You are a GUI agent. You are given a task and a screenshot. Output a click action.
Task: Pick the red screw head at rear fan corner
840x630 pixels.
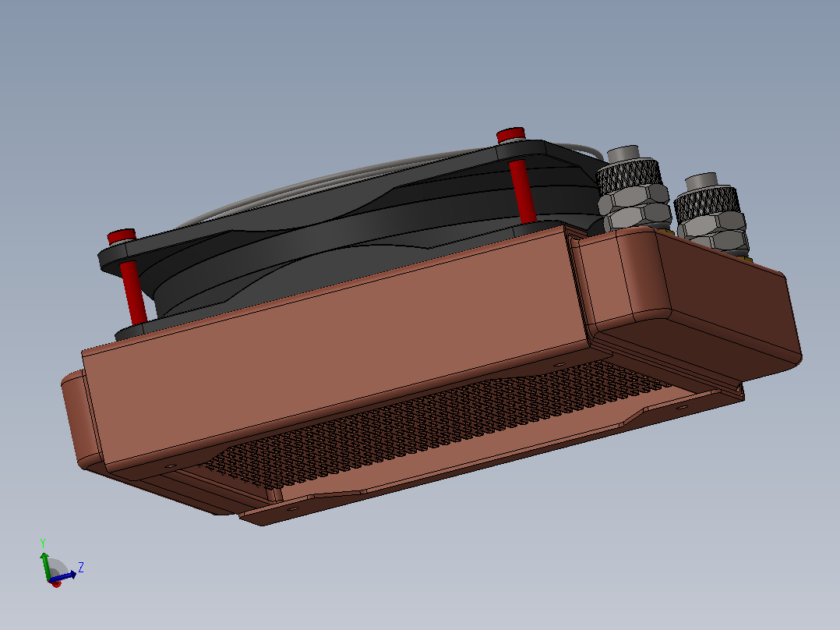click(x=510, y=135)
